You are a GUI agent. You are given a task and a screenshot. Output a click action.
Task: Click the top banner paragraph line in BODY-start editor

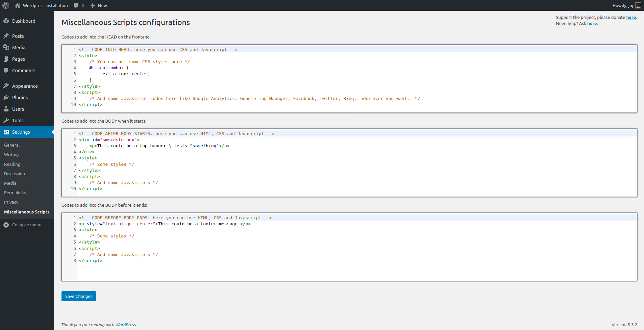(159, 146)
